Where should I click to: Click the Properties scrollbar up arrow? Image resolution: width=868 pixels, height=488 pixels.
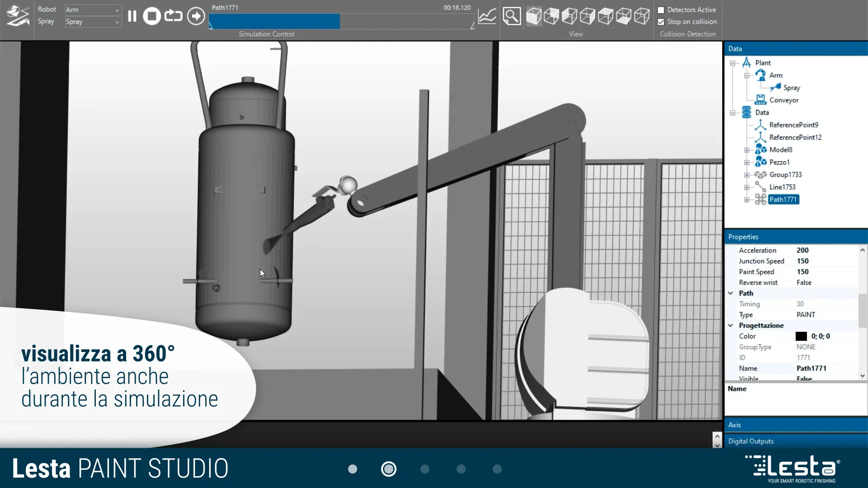[x=863, y=250]
